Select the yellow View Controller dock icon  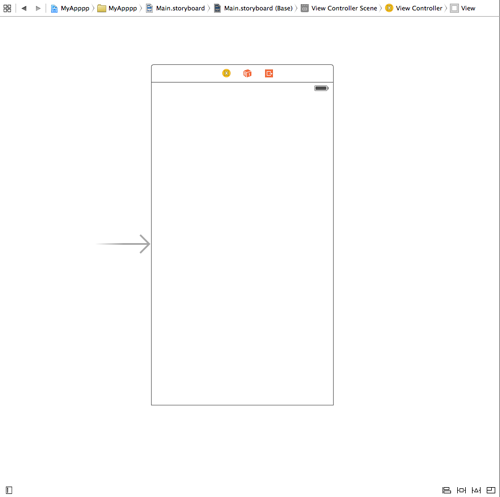point(226,73)
